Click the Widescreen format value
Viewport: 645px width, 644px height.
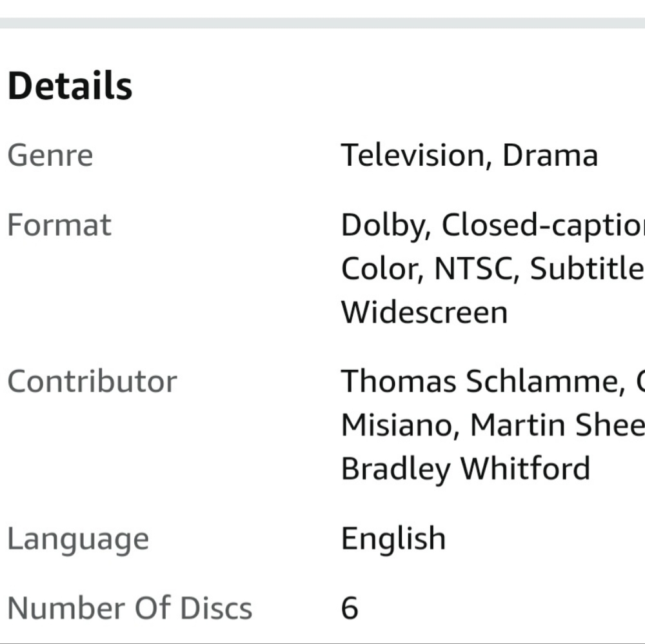(424, 312)
